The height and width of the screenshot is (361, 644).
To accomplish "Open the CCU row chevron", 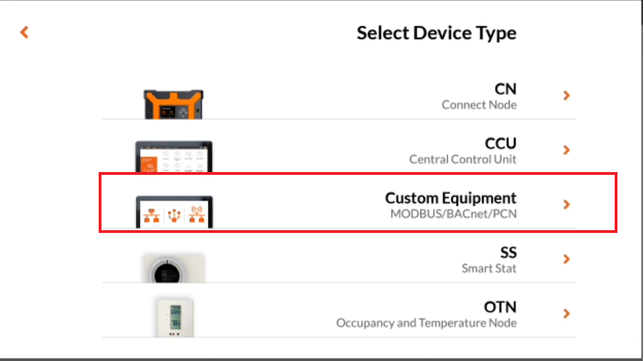I will click(567, 150).
